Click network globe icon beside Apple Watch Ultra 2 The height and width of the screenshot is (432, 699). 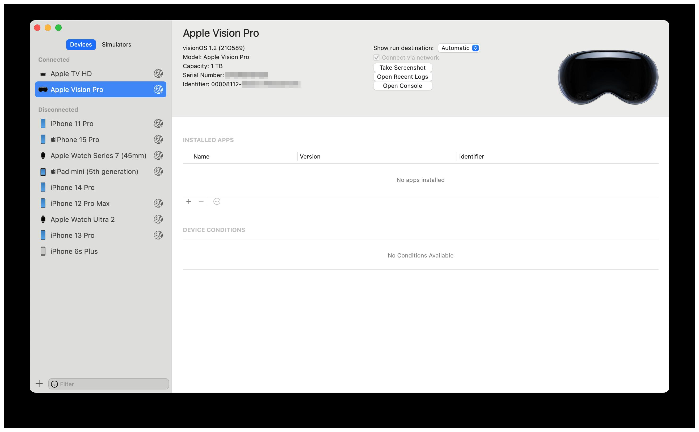[158, 219]
